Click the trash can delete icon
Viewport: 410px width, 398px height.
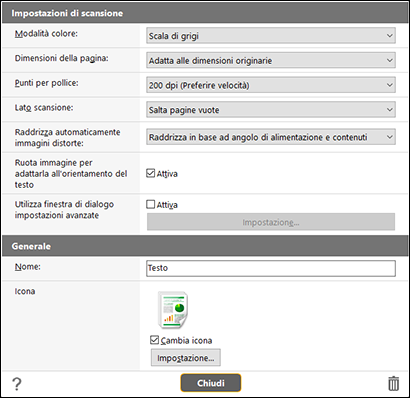(x=393, y=383)
